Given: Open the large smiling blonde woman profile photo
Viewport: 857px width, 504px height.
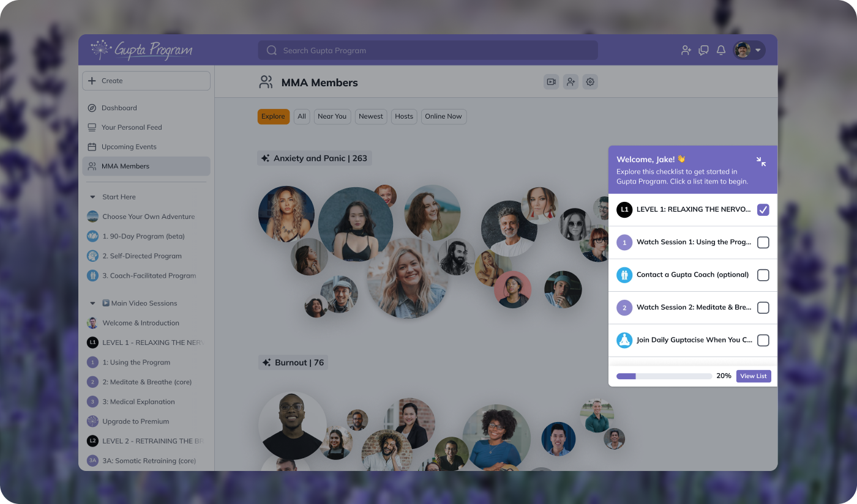Looking at the screenshot, I should [x=408, y=278].
